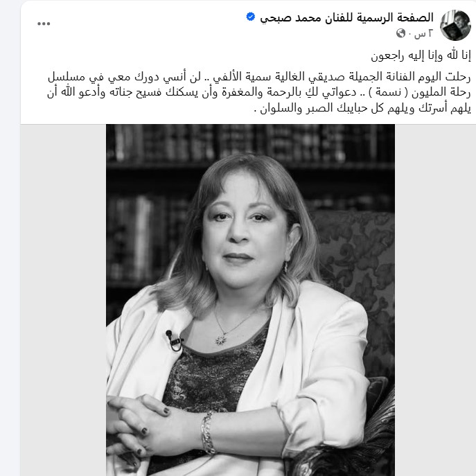The height and width of the screenshot is (476, 476).
Task: Click the words رحلة المليون in the post
Action: click(x=441, y=92)
